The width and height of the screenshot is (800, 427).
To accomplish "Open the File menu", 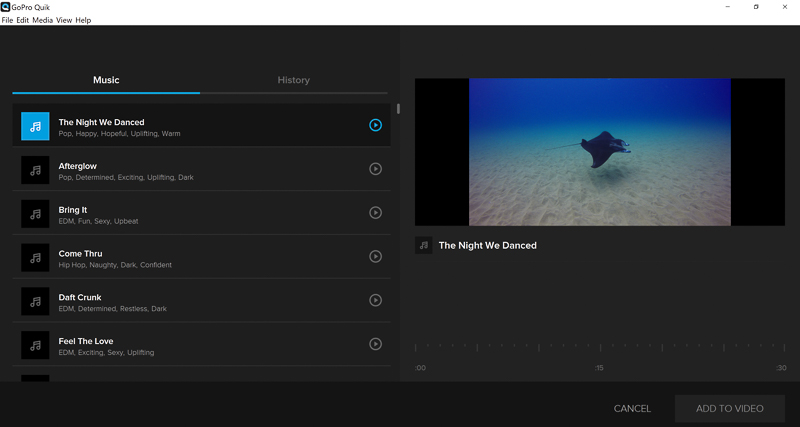I will pyautogui.click(x=7, y=20).
